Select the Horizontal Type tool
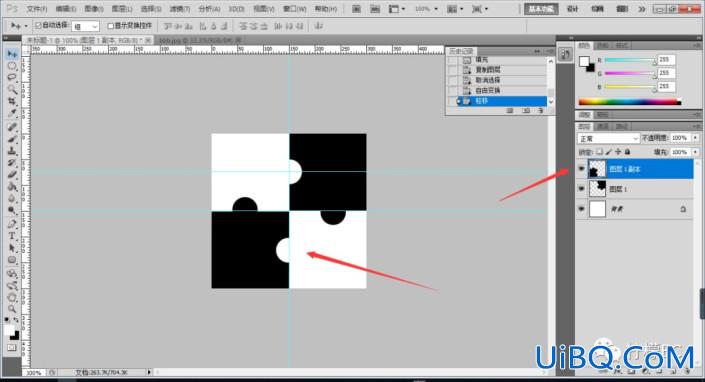This screenshot has width=705, height=382. [x=12, y=236]
